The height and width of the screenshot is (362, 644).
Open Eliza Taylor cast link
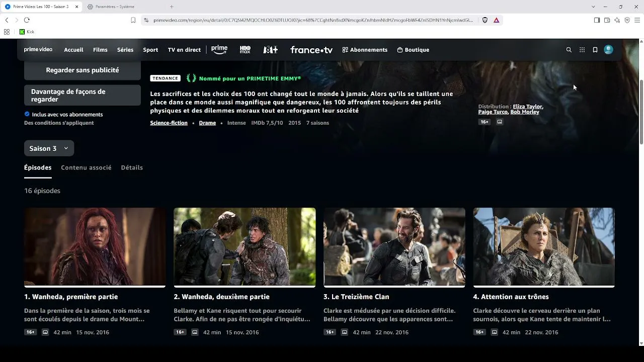click(527, 107)
